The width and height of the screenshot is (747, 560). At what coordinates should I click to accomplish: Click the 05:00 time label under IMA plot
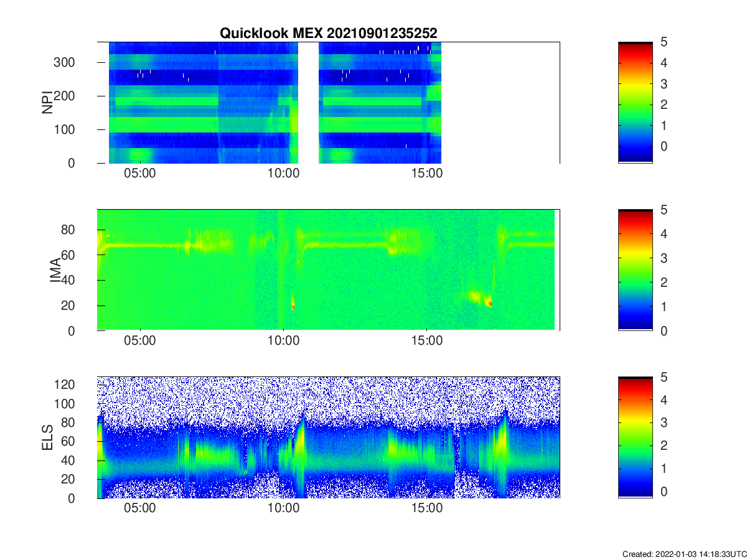click(x=140, y=342)
